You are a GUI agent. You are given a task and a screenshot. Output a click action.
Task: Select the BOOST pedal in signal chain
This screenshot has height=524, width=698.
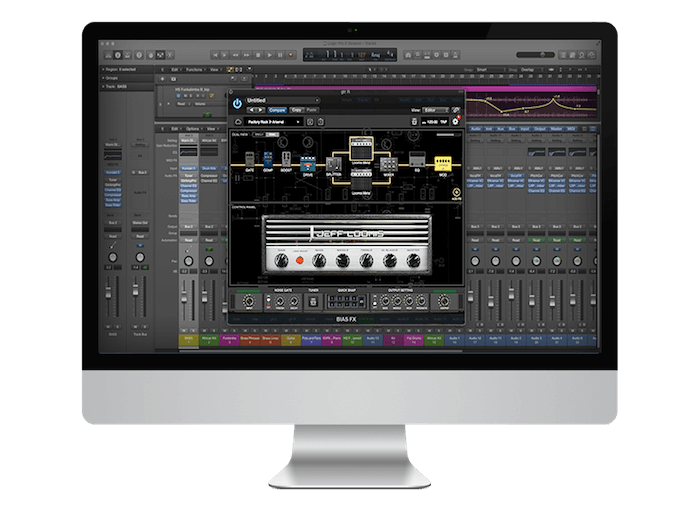(286, 161)
